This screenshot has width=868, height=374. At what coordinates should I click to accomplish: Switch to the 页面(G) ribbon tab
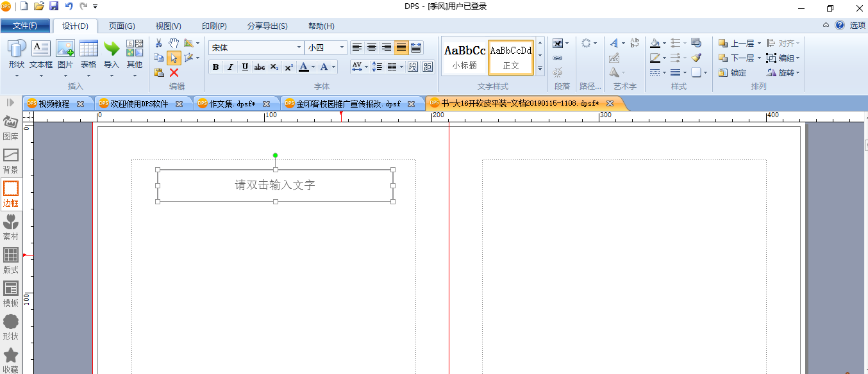122,26
